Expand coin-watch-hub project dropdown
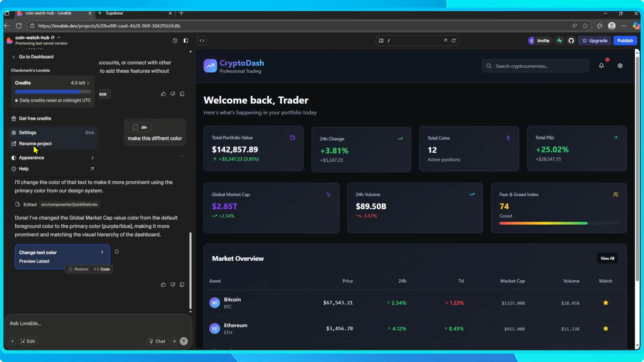Screen dimensions: 644x362 pos(59,37)
